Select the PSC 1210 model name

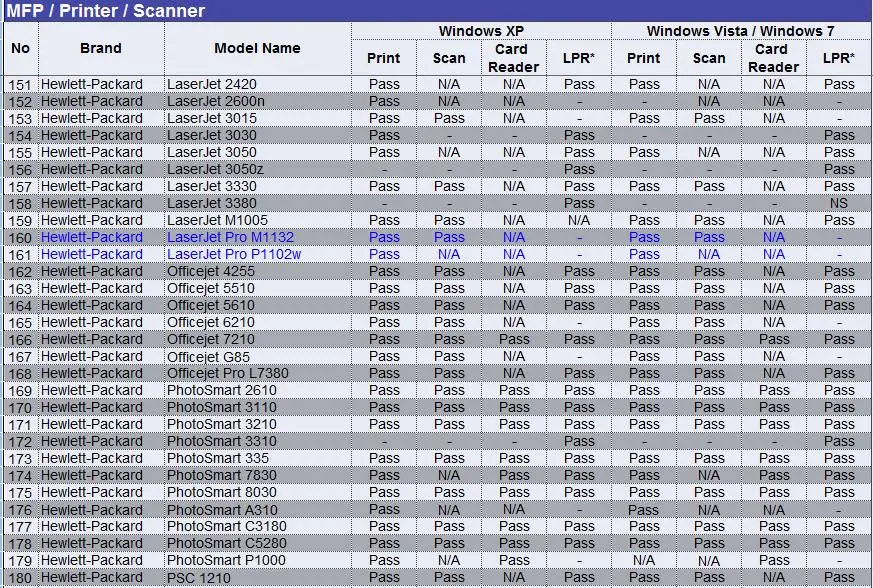199,577
